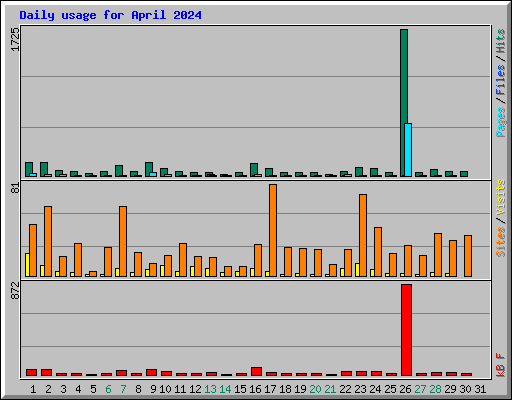The image size is (512, 400).
Task: Click the blue 'Files' legend label
Action: click(x=500, y=79)
